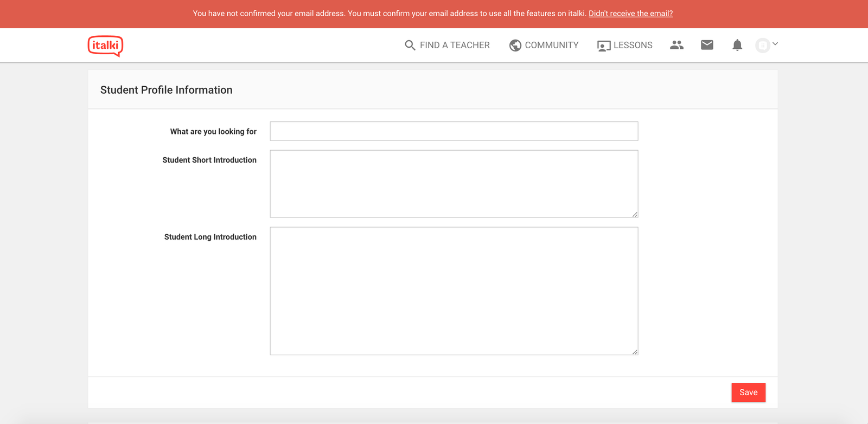Viewport: 868px width, 424px height.
Task: Click the lessons screen icon
Action: [x=603, y=46]
